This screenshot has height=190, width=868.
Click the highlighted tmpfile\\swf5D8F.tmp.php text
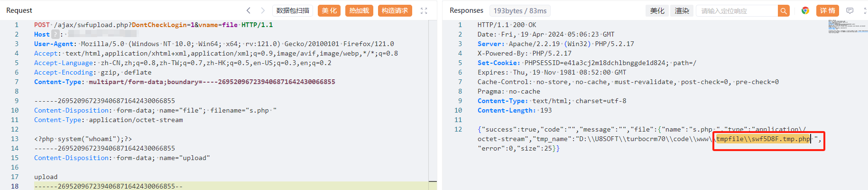(763, 139)
